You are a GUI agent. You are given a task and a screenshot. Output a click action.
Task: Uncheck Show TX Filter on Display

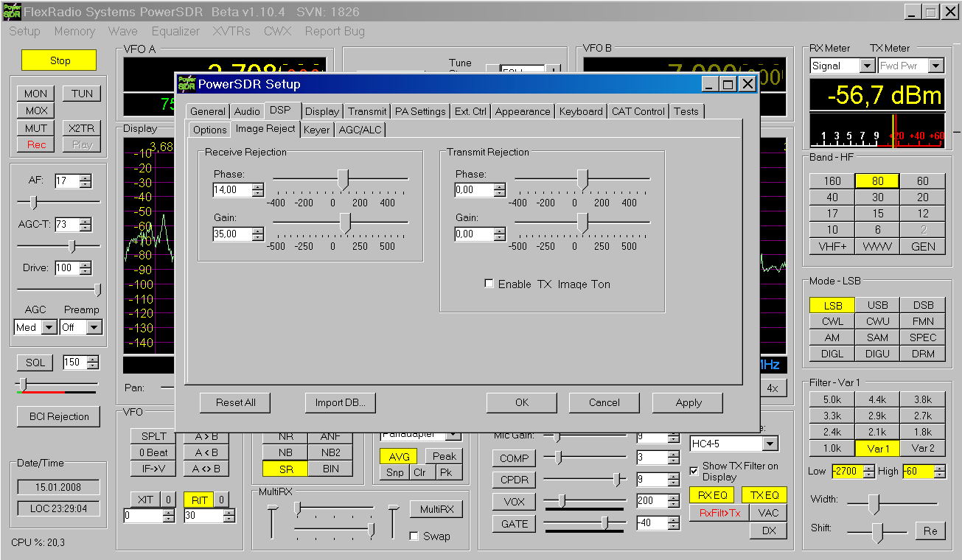(x=694, y=471)
